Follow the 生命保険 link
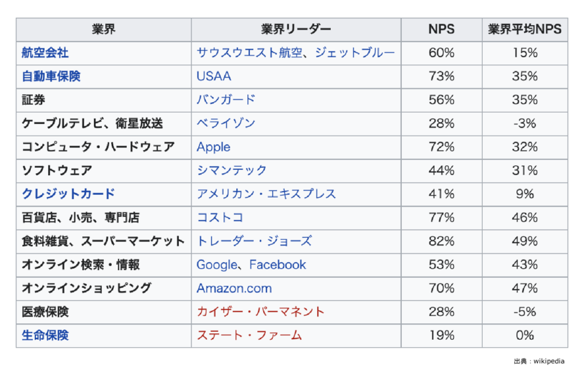The image size is (588, 378). coord(45,335)
